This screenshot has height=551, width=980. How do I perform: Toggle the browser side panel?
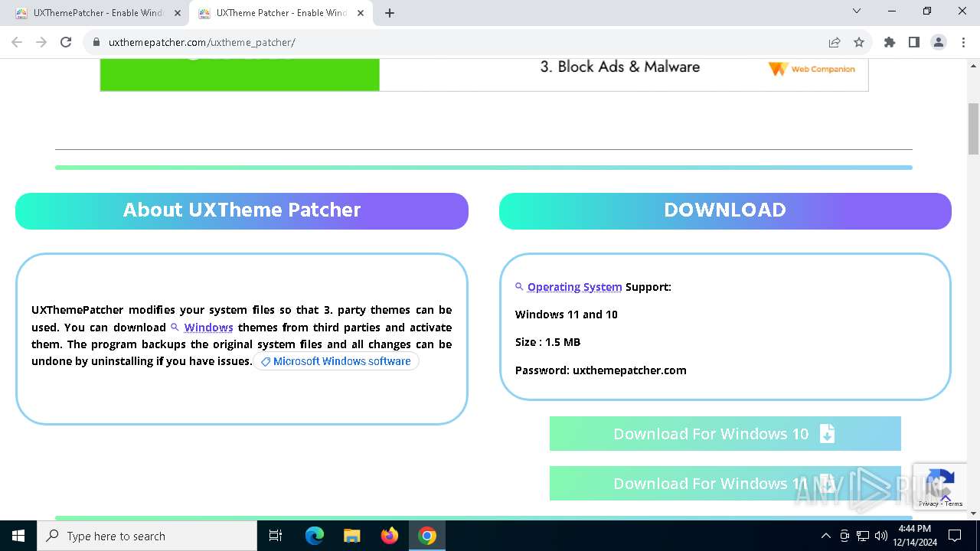914,42
